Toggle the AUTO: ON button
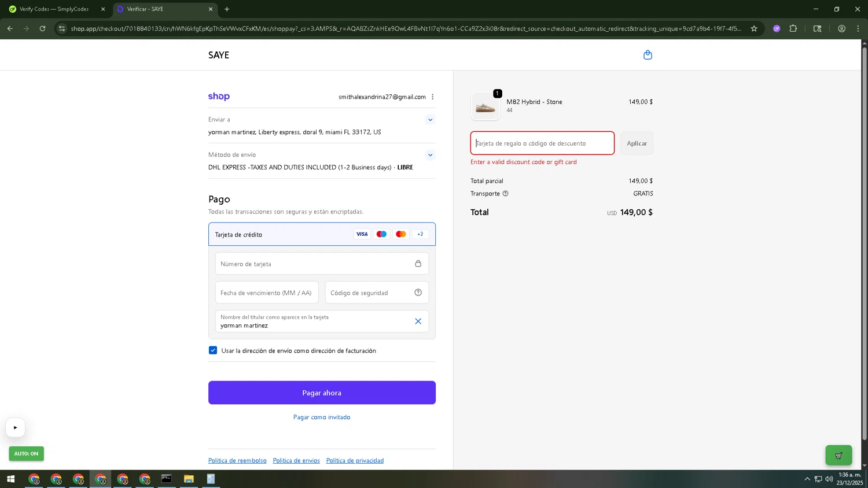Image resolution: width=868 pixels, height=488 pixels. pos(26,454)
